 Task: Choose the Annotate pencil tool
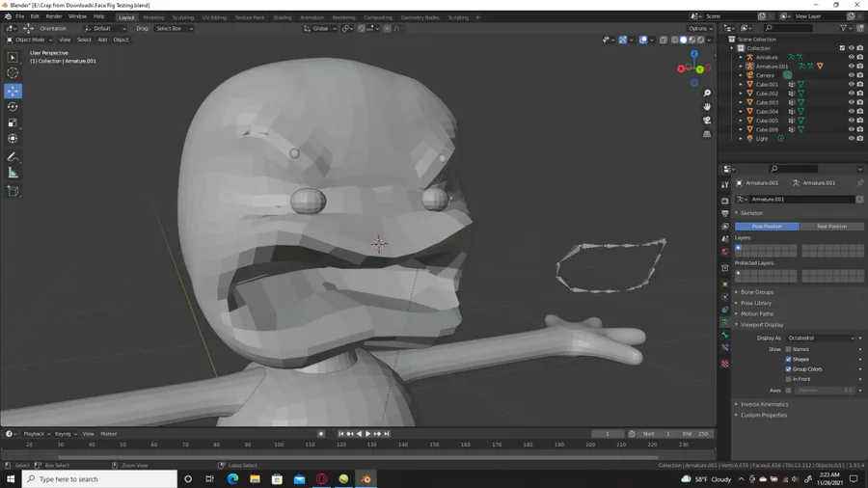(x=13, y=157)
